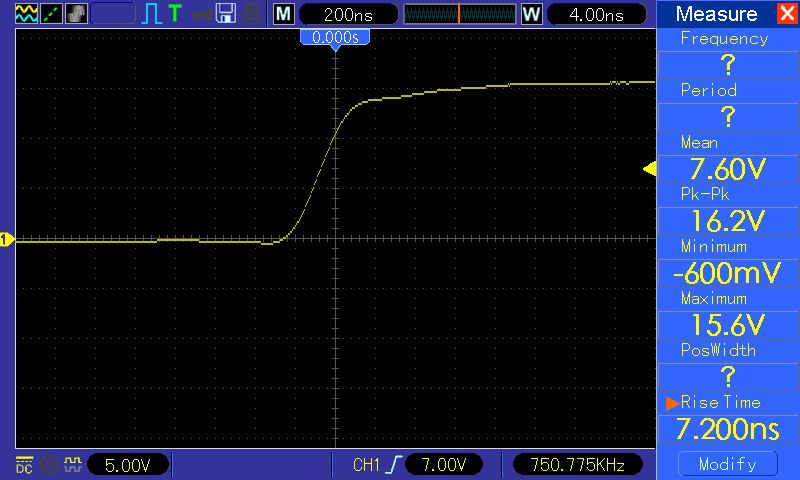The image size is (800, 480).
Task: Click the 200ns main timebase readout
Action: [348, 14]
